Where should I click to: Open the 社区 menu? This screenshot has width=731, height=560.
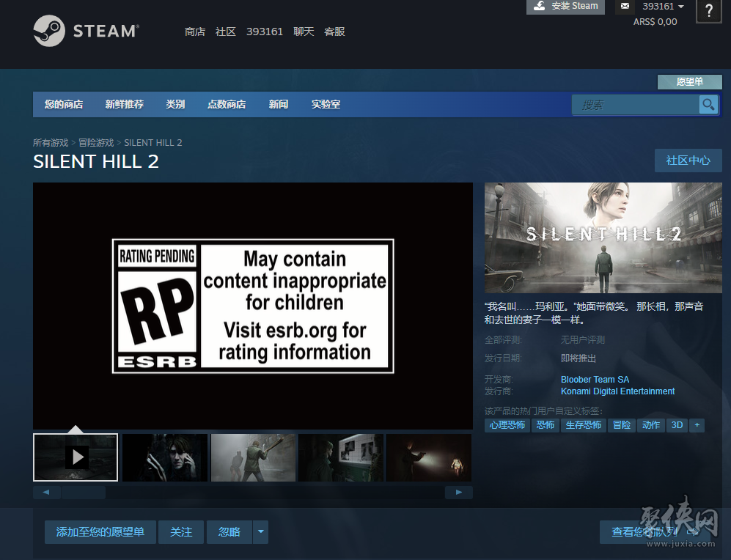(x=226, y=32)
